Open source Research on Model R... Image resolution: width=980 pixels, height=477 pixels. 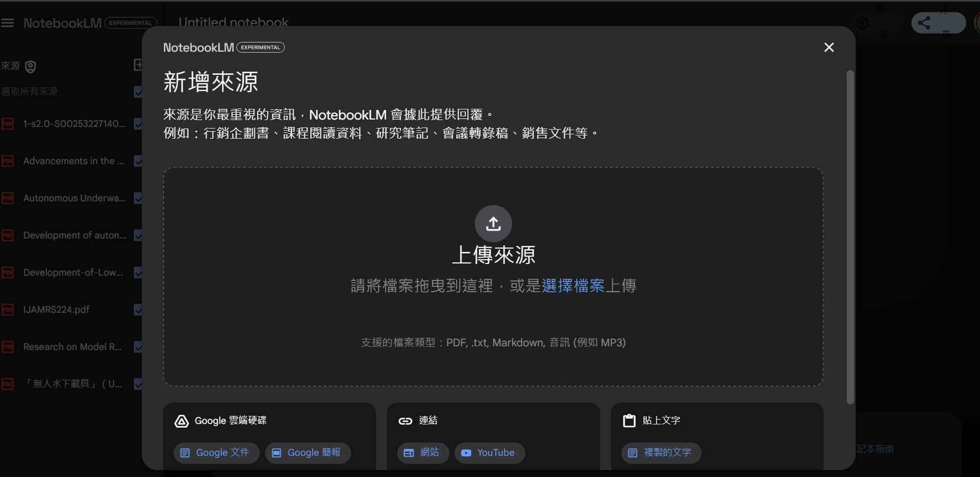(x=72, y=347)
